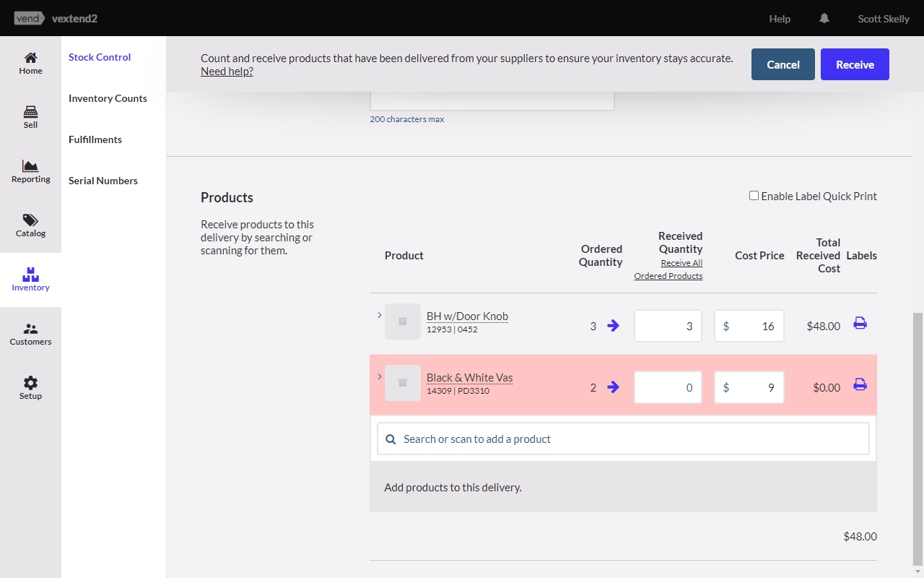Navigate to Catalog using the sidebar icon

(x=30, y=226)
